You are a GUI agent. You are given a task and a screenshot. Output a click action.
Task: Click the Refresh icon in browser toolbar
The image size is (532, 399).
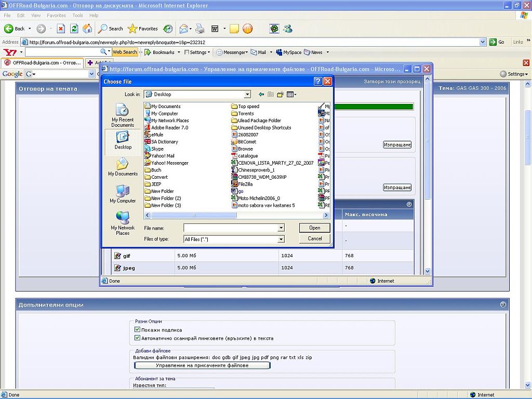(x=74, y=29)
